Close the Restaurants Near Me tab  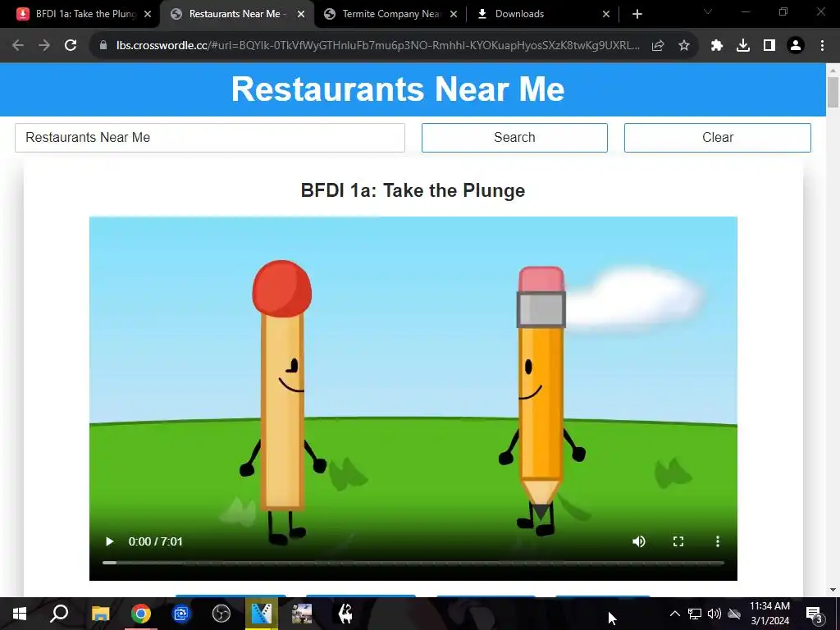pos(301,14)
